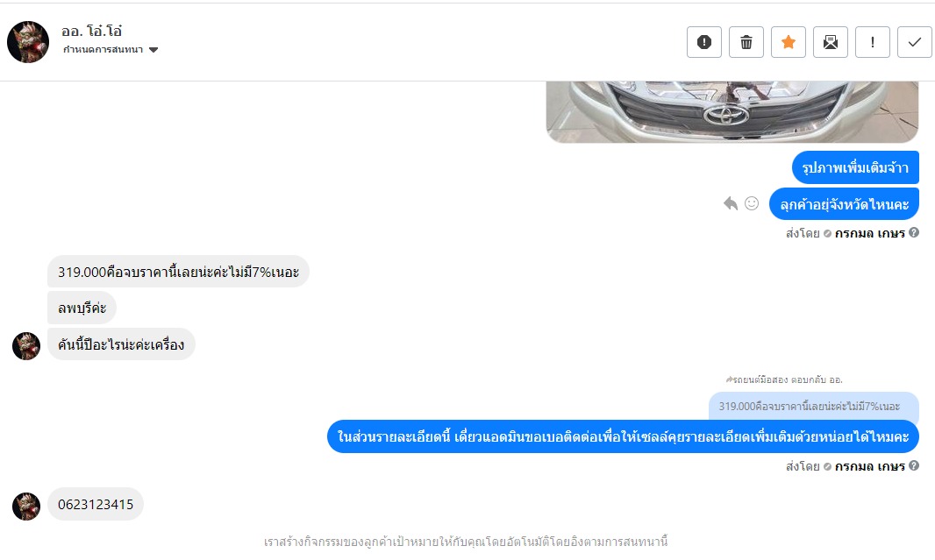Open customer profile picture in header

[28, 42]
